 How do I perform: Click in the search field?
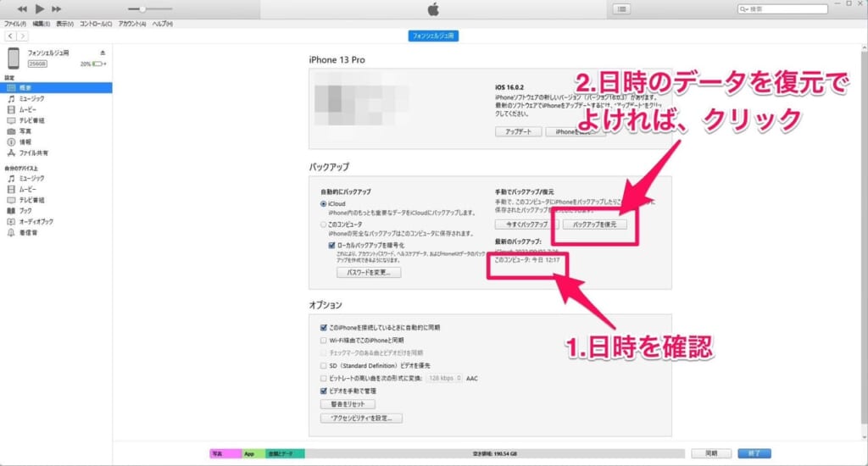click(782, 8)
